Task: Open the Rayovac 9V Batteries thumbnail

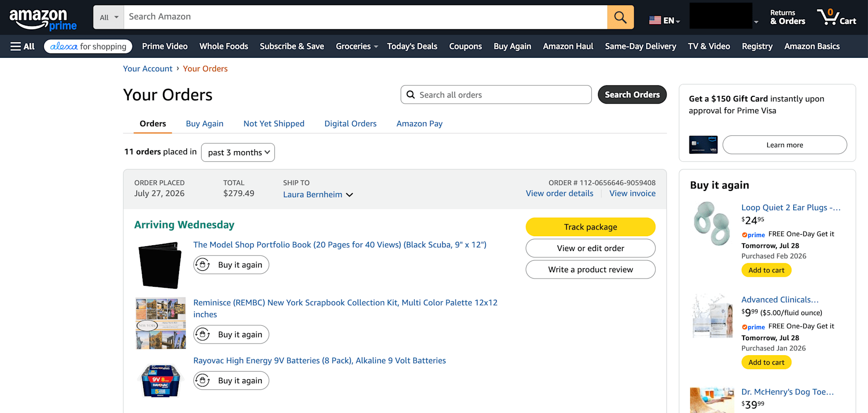Action: tap(161, 380)
